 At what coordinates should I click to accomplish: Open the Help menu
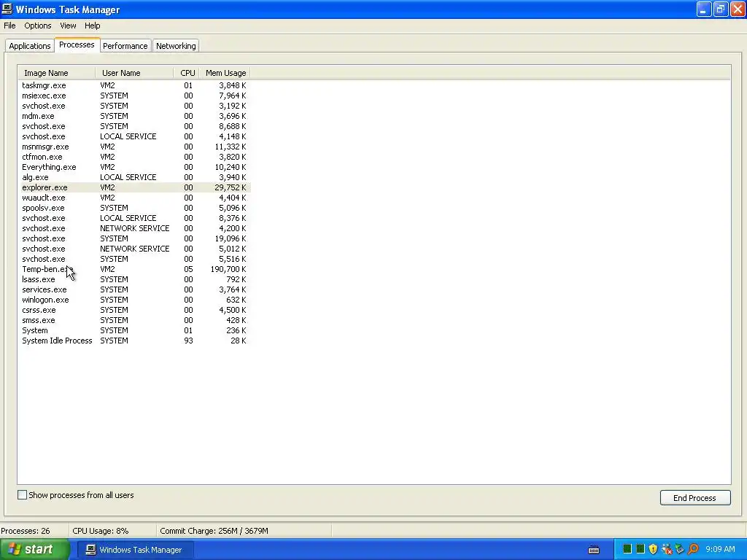[x=93, y=26]
